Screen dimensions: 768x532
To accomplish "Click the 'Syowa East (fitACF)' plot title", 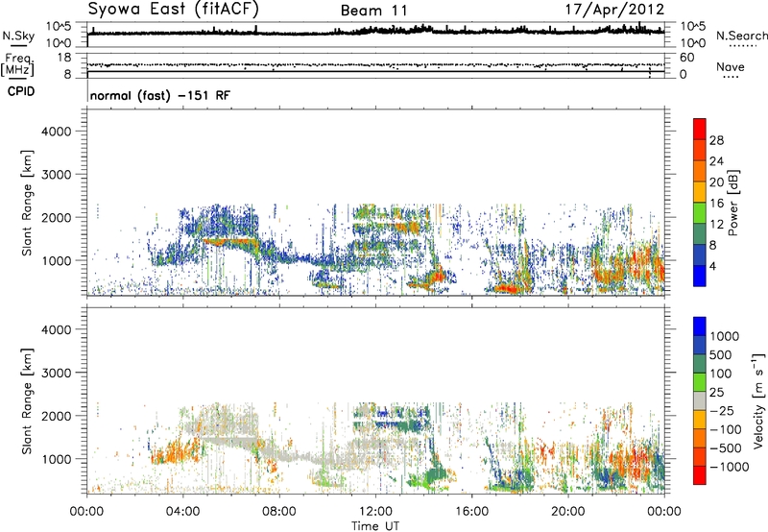I will [174, 9].
